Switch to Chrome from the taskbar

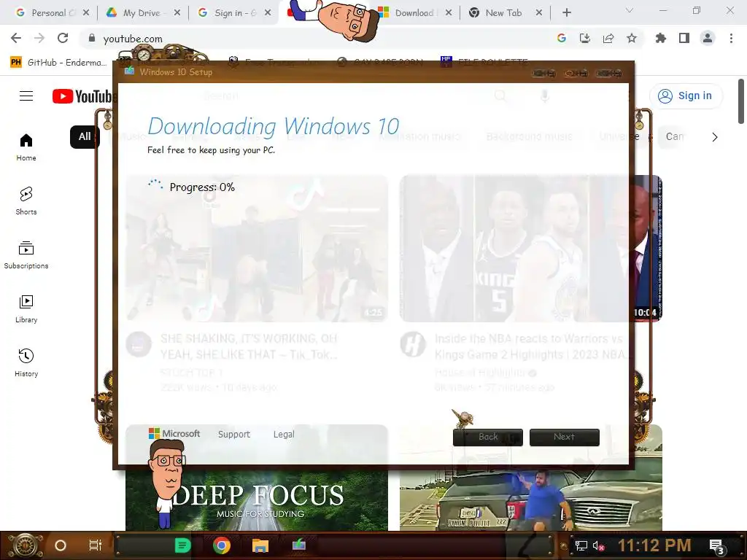[222, 545]
